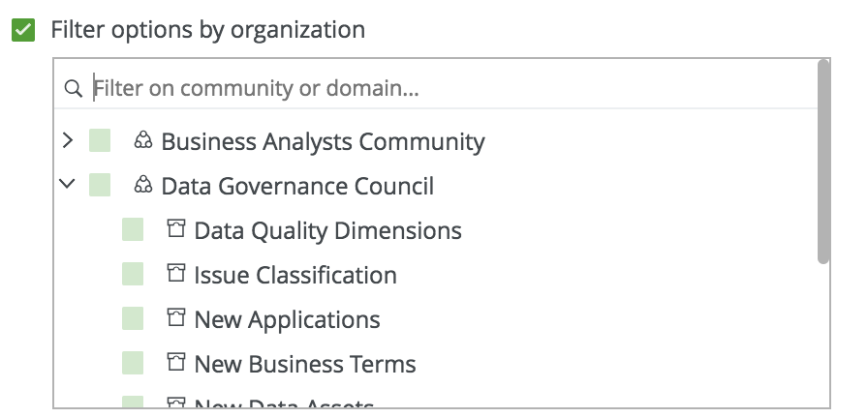Click the Business Analysts Community community icon

click(x=143, y=141)
